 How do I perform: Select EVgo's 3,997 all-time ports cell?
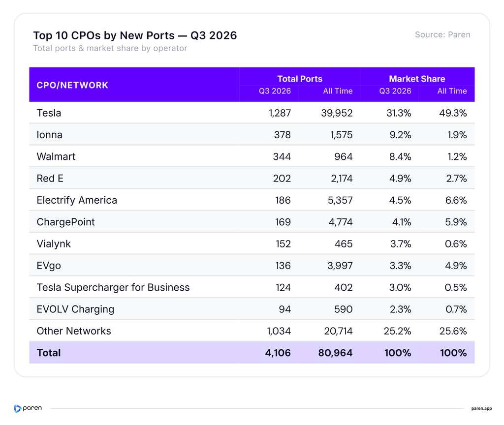click(x=340, y=266)
